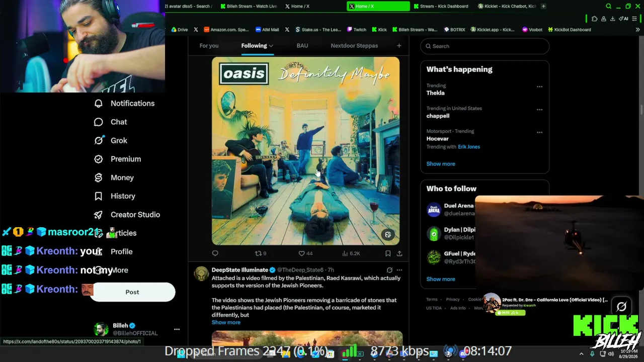Image resolution: width=644 pixels, height=362 pixels.
Task: Switch to the Nextdoor Steppas tab
Action: (354, 46)
